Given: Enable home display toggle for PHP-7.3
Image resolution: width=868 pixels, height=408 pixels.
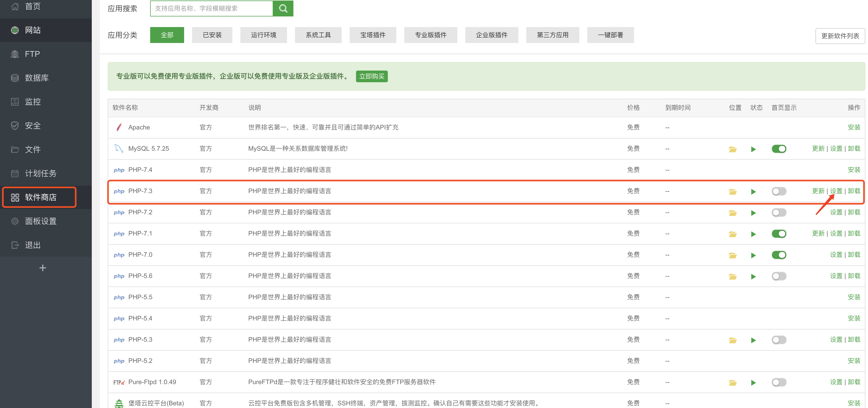Looking at the screenshot, I should click(x=779, y=191).
